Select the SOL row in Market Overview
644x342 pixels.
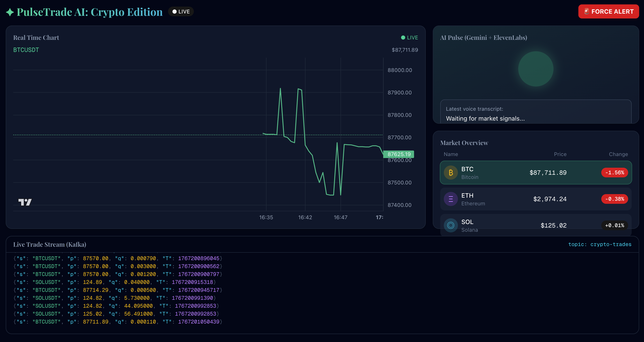(x=535, y=225)
